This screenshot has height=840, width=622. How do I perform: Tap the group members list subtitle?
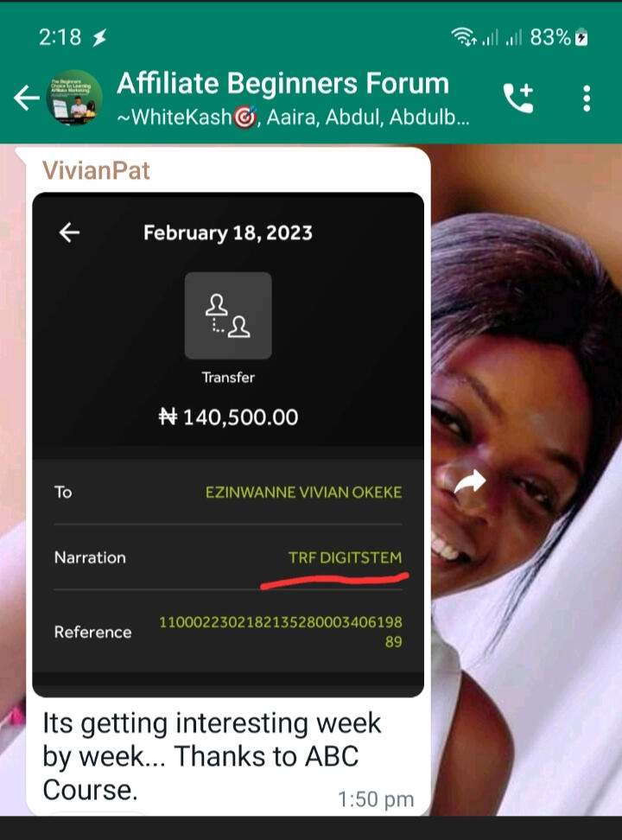[x=293, y=117]
